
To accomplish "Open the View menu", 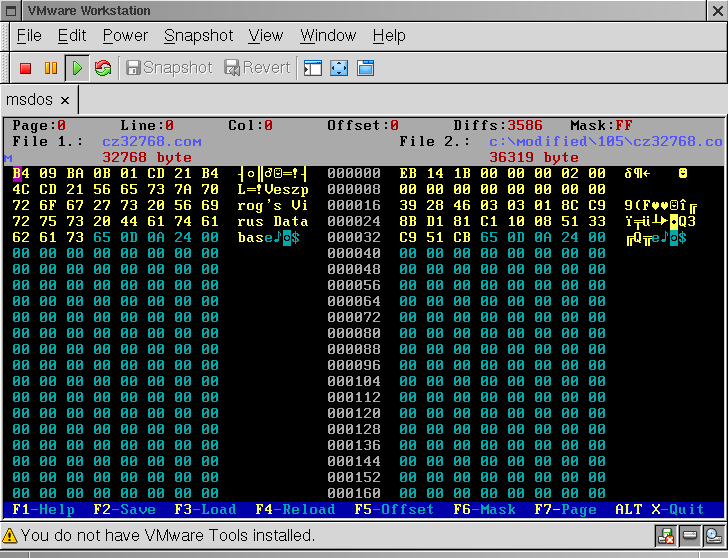I will 266,36.
